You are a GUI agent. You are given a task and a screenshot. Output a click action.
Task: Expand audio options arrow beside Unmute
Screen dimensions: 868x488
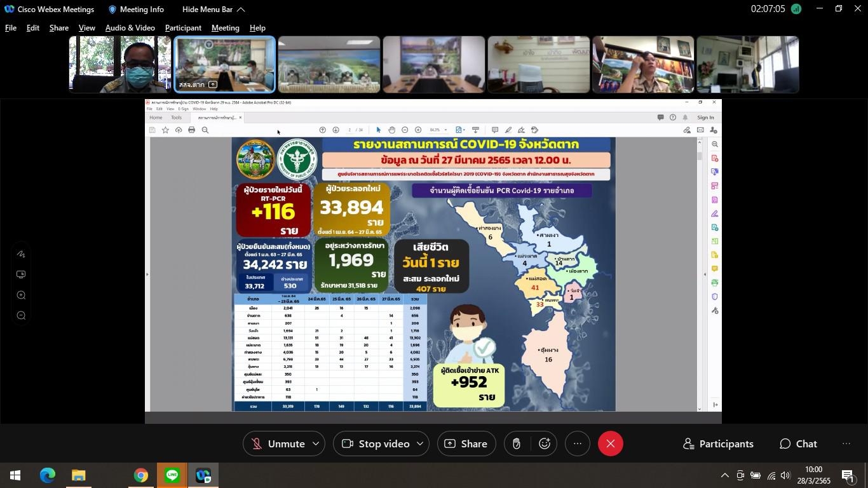pyautogui.click(x=316, y=444)
